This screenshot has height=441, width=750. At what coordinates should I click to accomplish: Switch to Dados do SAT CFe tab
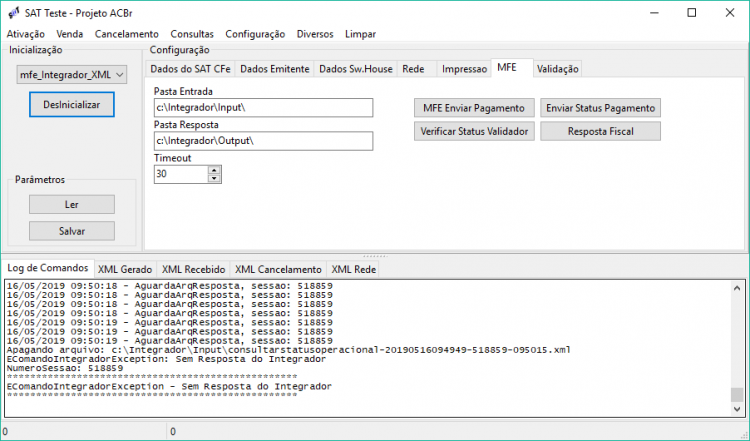tap(190, 69)
